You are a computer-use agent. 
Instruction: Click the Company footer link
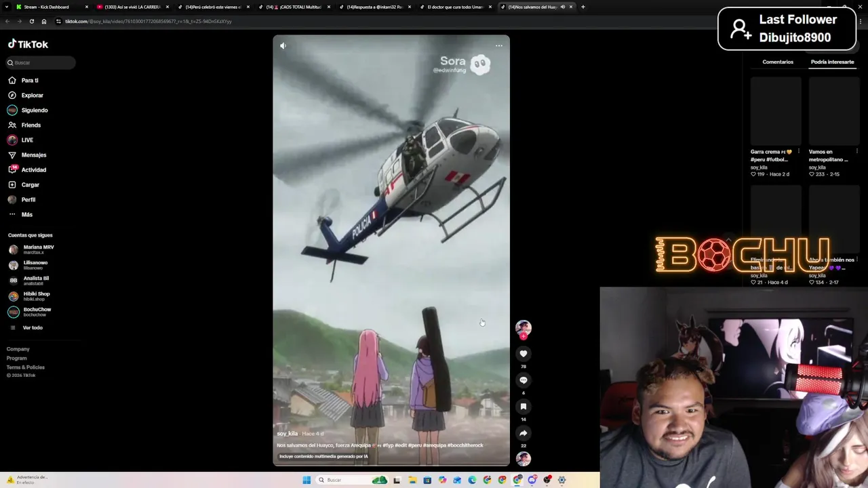coord(18,349)
